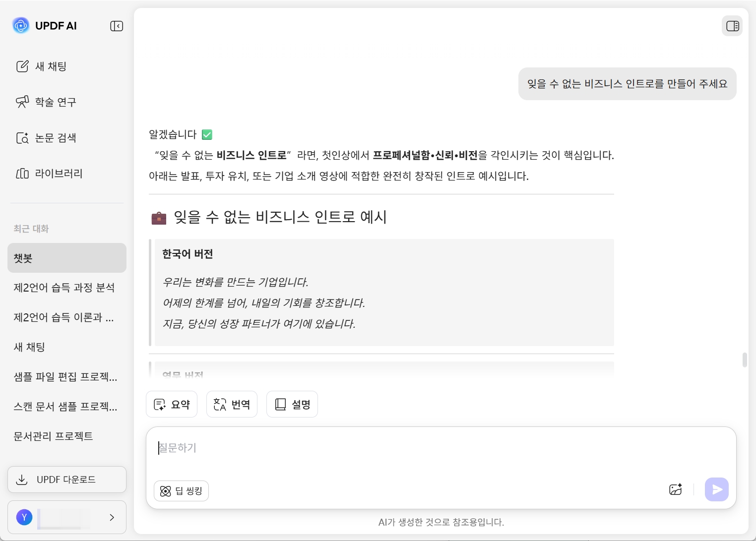Click the chat vertical scrollbar thumb
This screenshot has width=756, height=541.
745,360
